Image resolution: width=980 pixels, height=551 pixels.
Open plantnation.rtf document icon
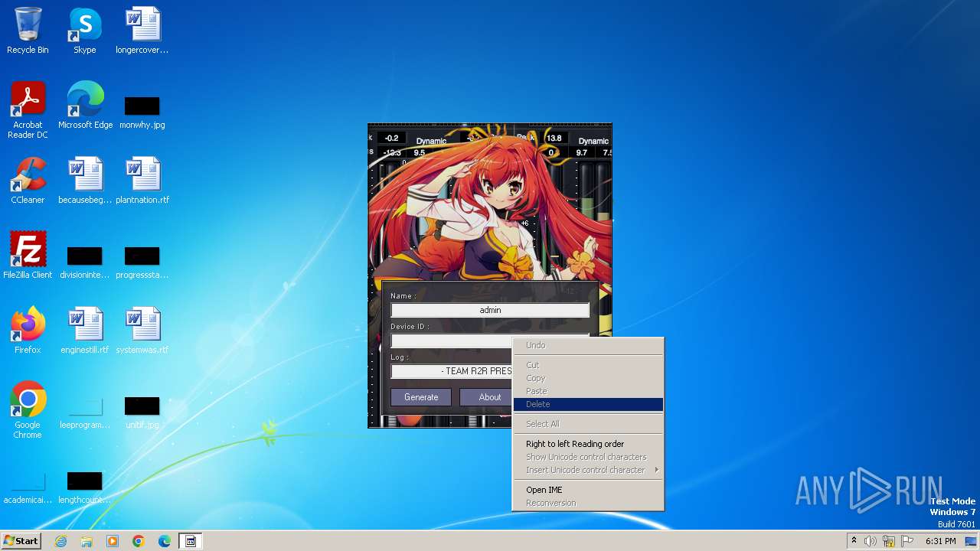(142, 181)
